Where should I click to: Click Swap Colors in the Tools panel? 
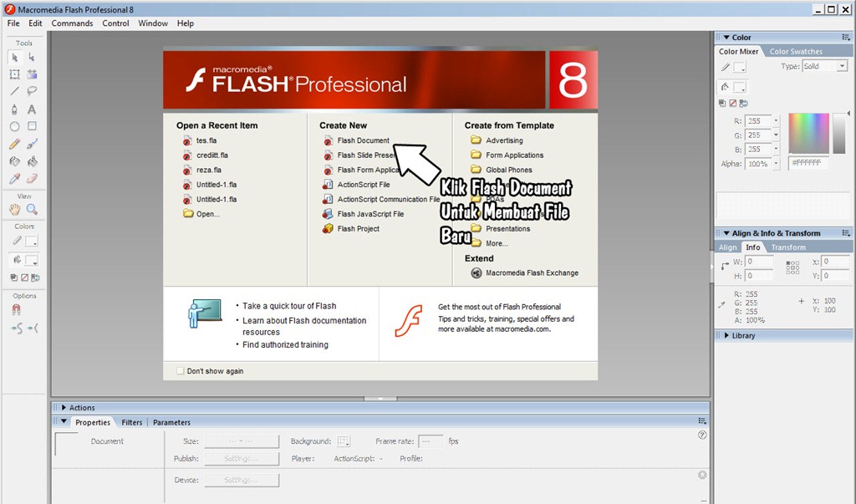click(x=35, y=277)
